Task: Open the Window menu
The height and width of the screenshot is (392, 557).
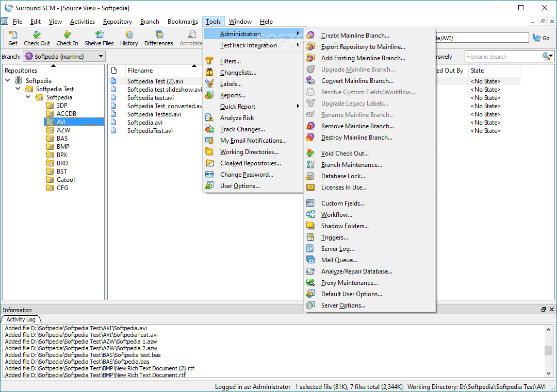Action: pyautogui.click(x=240, y=22)
